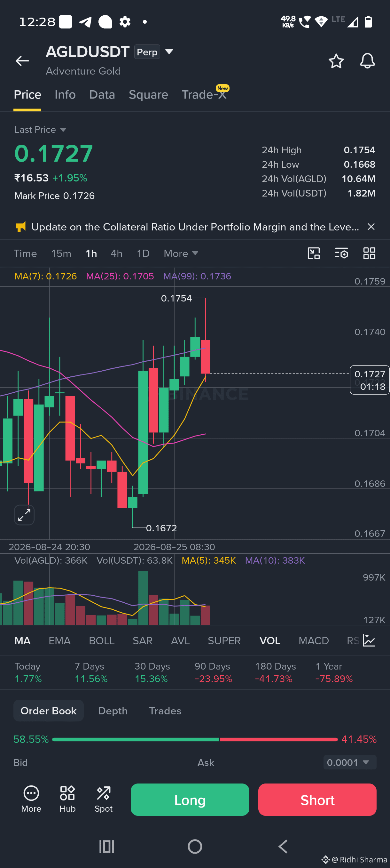Tap Android recent apps button
390x868 pixels.
(107, 847)
